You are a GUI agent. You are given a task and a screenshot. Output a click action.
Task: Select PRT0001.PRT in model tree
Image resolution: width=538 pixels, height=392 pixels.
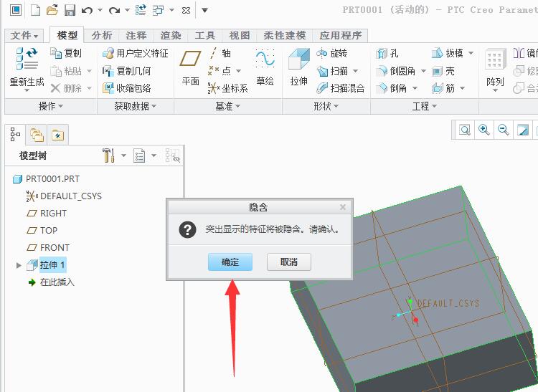(x=46, y=179)
